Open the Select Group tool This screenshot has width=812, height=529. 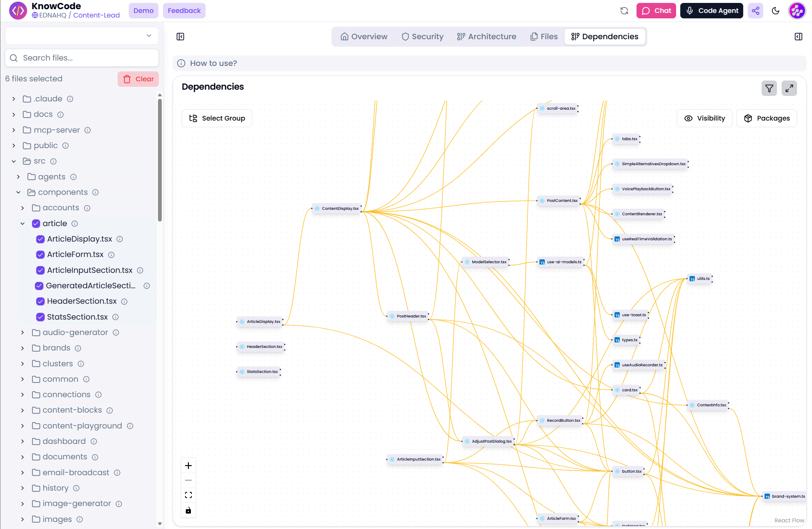pos(217,118)
